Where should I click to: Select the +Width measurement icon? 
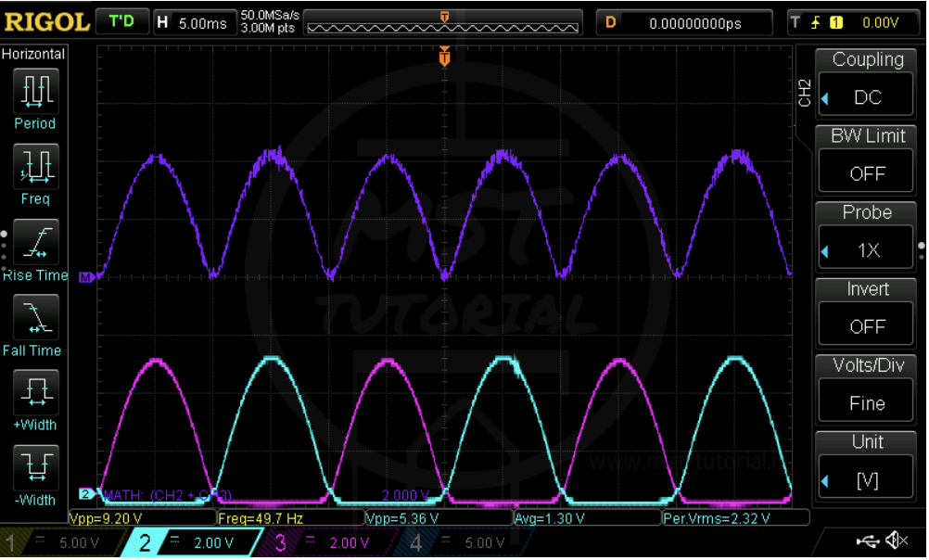[34, 394]
